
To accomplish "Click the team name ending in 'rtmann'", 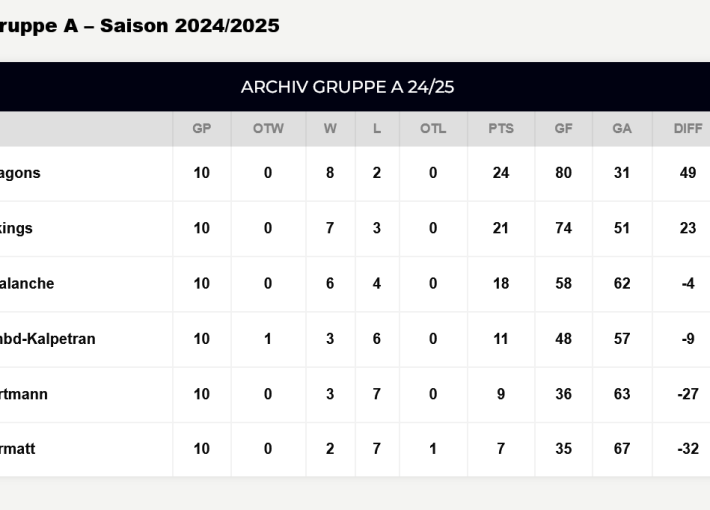I will 24,394.
